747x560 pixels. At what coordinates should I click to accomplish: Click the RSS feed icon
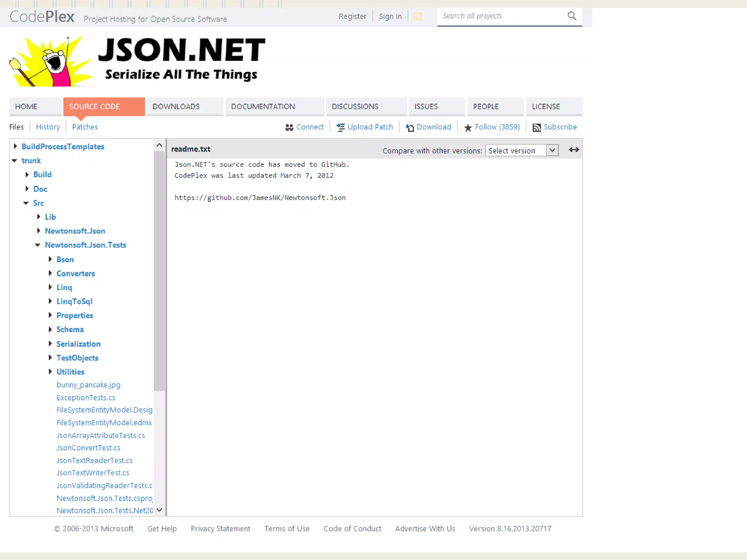click(418, 16)
